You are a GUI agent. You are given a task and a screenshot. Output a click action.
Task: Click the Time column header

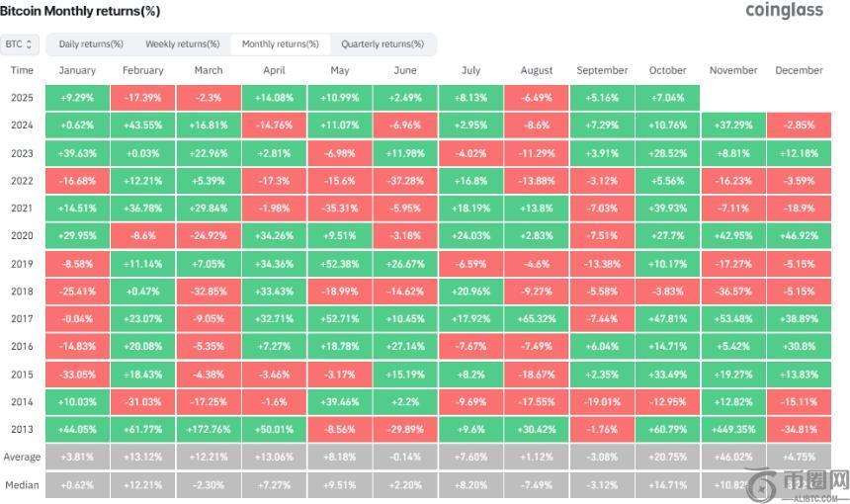[22, 70]
